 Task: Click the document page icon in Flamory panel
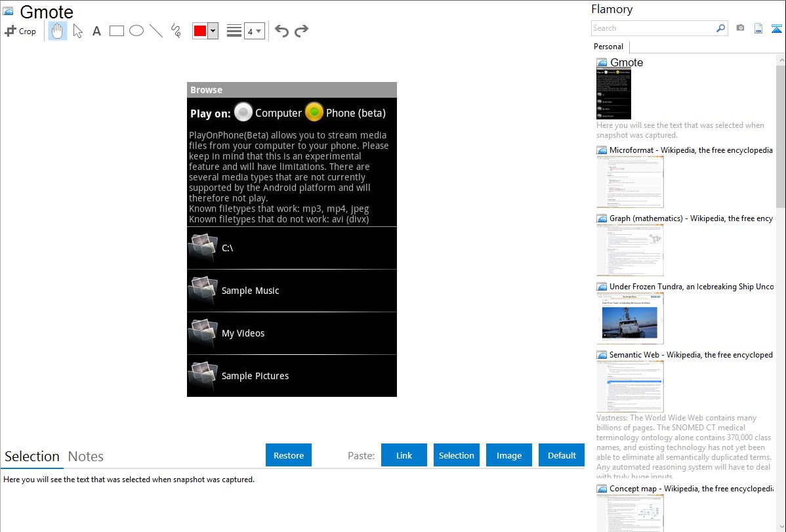pos(758,28)
